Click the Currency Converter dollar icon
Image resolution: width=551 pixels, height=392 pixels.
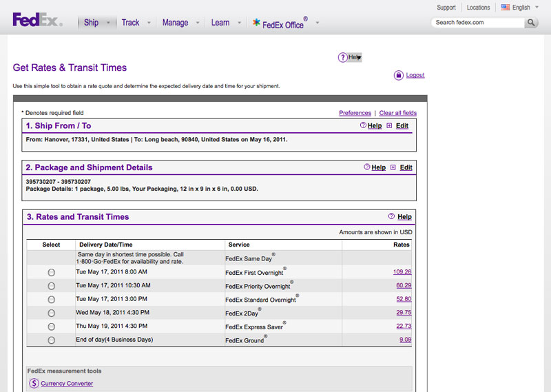[34, 383]
